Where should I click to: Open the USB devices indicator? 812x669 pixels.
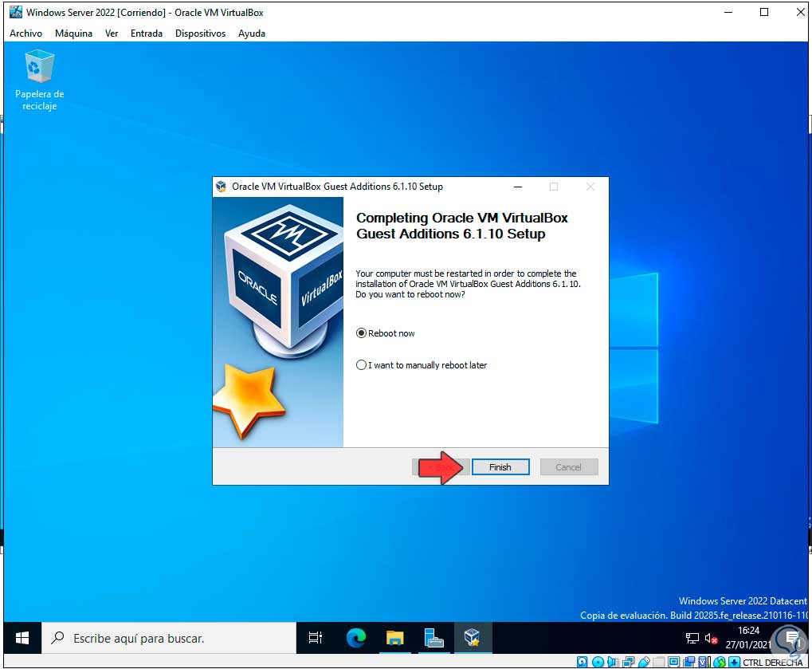644,662
